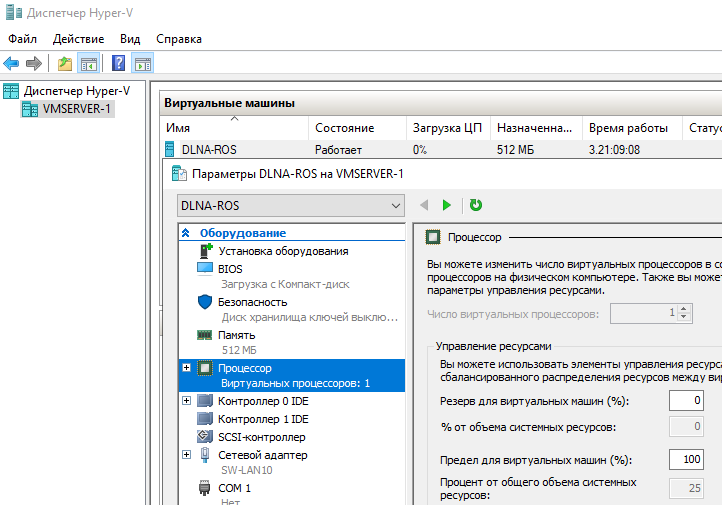
Task: Click the DLNA-ROS virtual machine icon in list
Action: coord(169,149)
